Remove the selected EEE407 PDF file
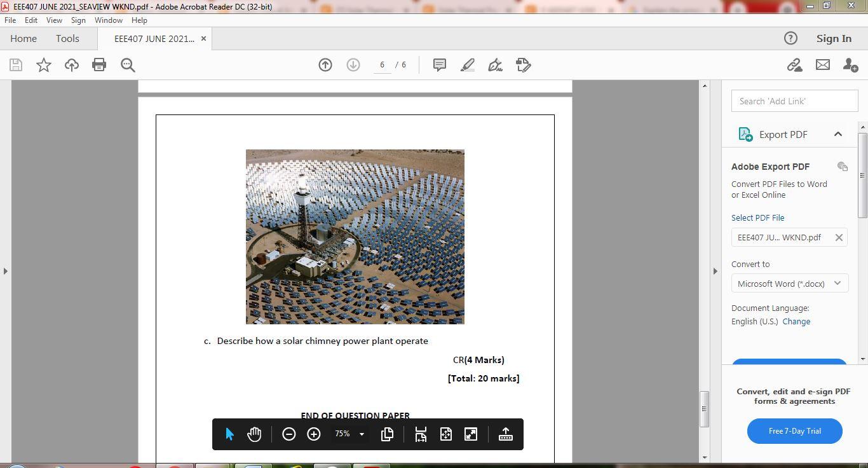 coord(839,238)
